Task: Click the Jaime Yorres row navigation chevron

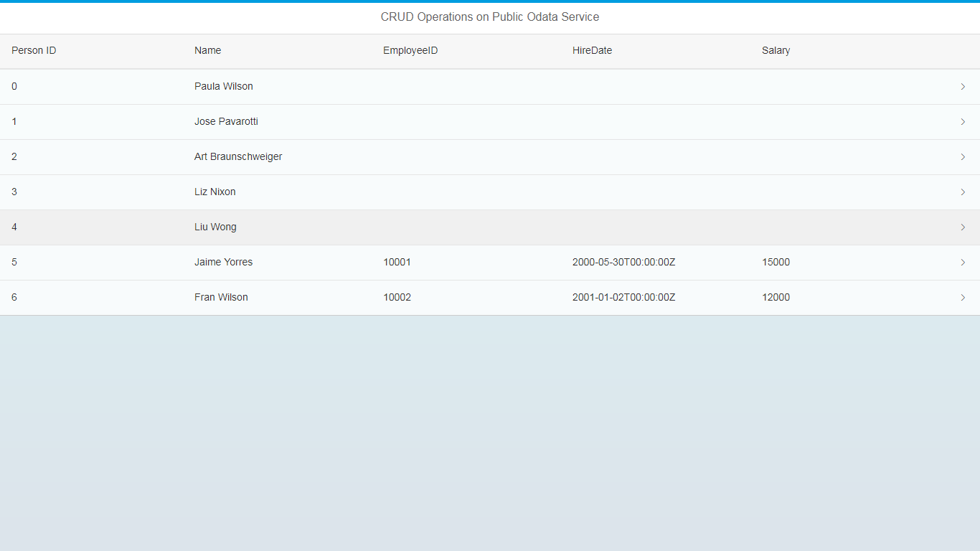Action: tap(963, 262)
